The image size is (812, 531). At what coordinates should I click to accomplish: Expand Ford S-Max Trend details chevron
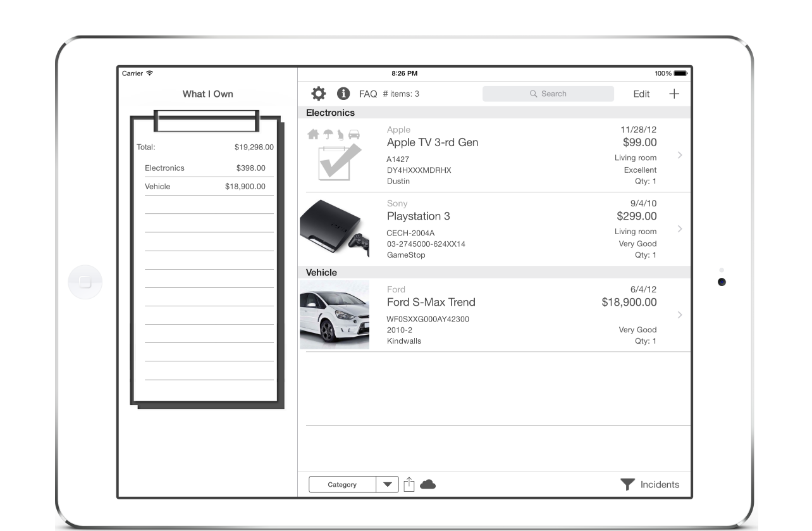(x=680, y=315)
